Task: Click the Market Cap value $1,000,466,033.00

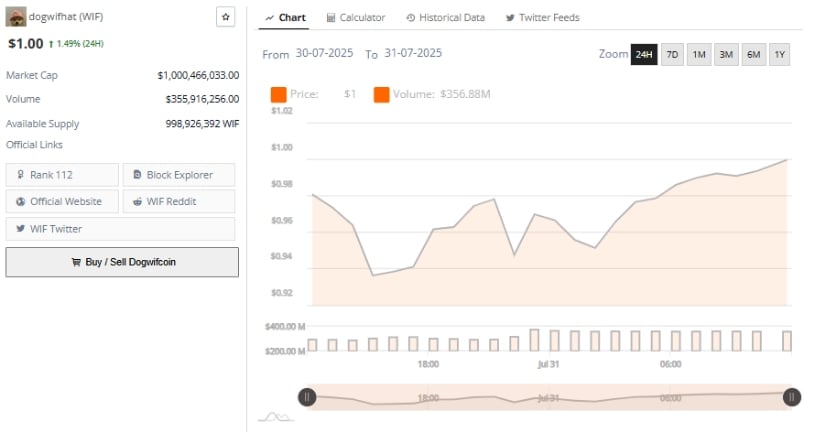Action: pos(198,75)
